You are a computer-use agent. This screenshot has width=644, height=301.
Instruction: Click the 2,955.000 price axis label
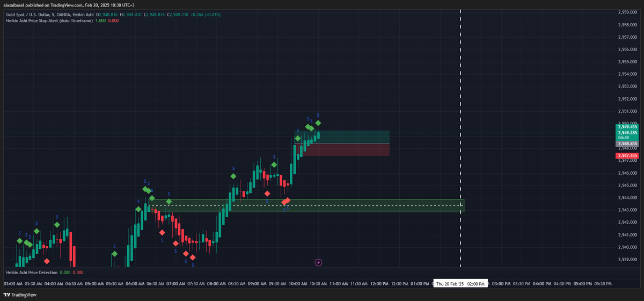click(x=627, y=62)
